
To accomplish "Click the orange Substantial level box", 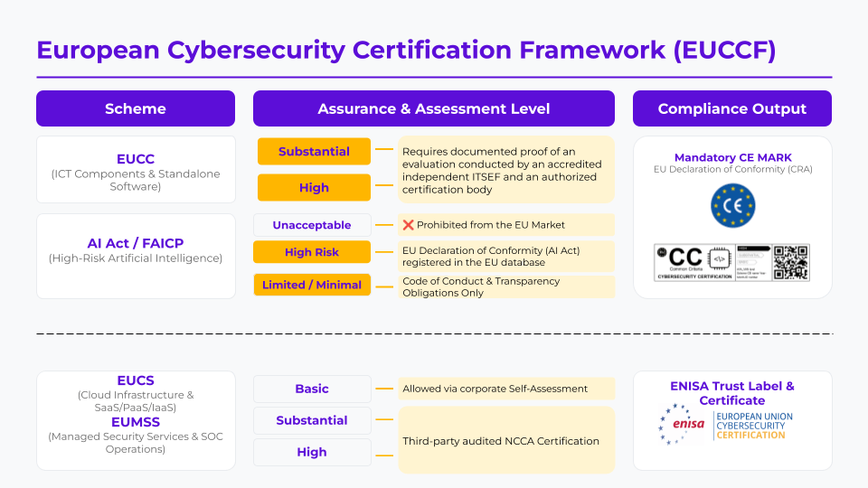I will click(314, 152).
